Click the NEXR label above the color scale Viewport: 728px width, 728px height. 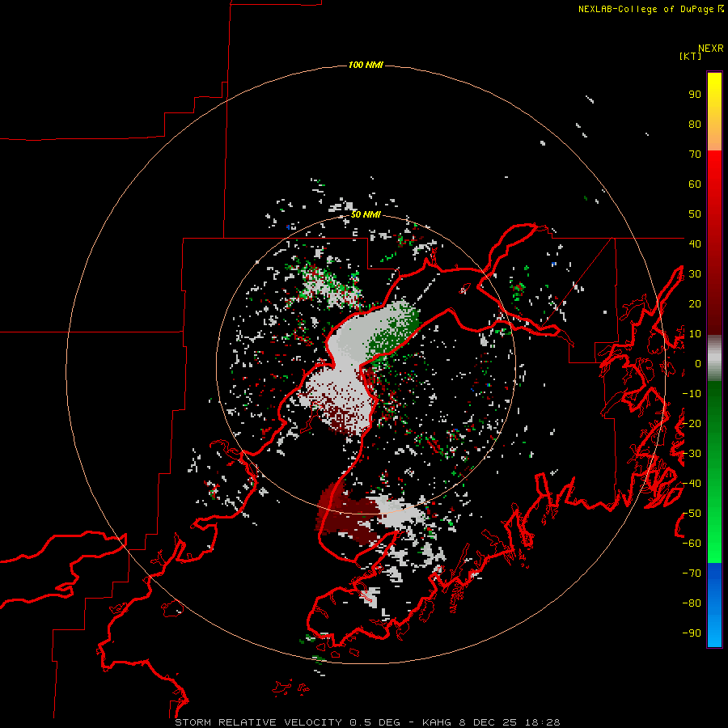(711, 49)
